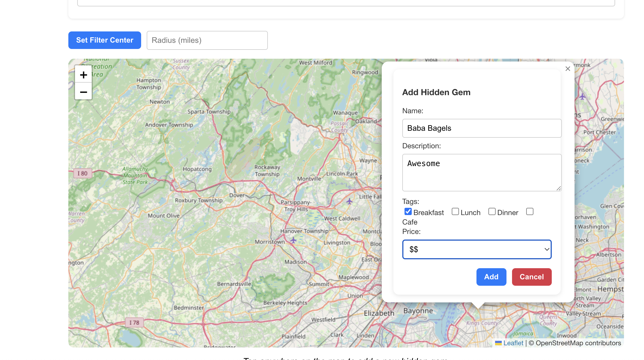Tick the Cafe tag checkbox
The width and height of the screenshot is (644, 360).
[530, 212]
